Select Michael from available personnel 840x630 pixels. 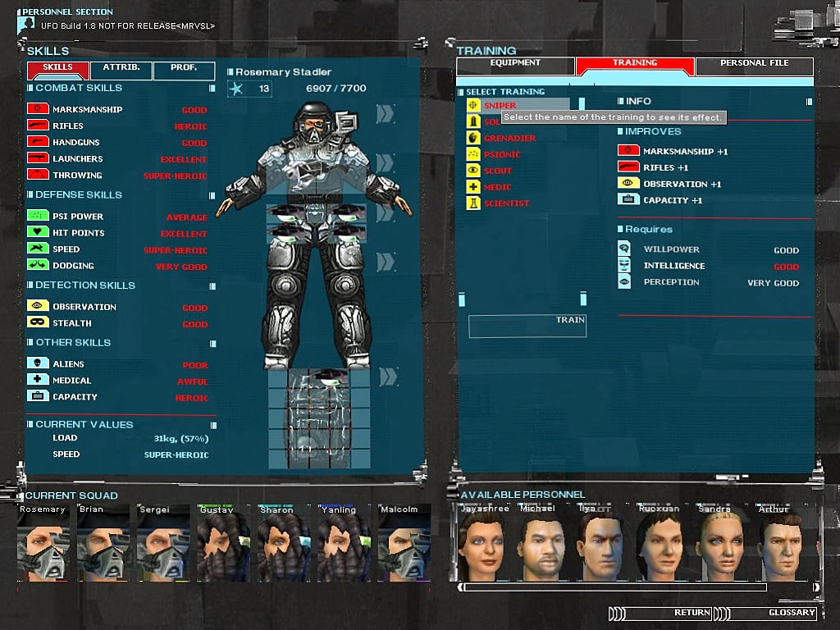point(541,542)
